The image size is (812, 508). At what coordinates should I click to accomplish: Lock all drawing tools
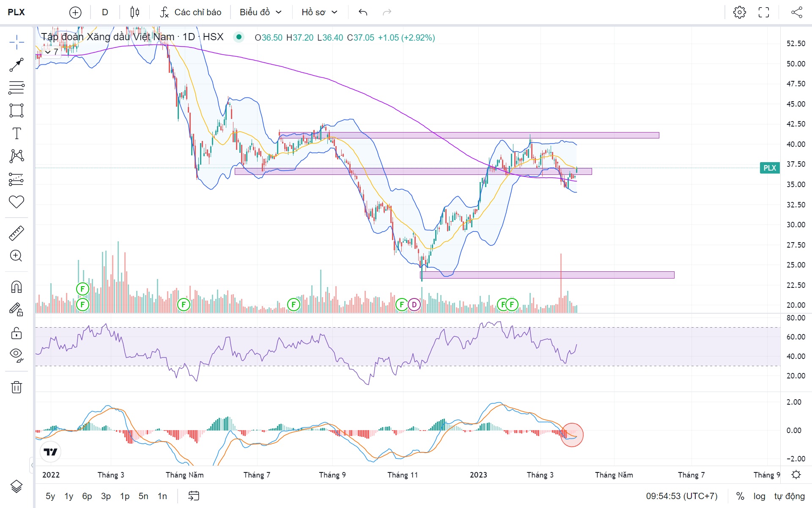(16, 333)
